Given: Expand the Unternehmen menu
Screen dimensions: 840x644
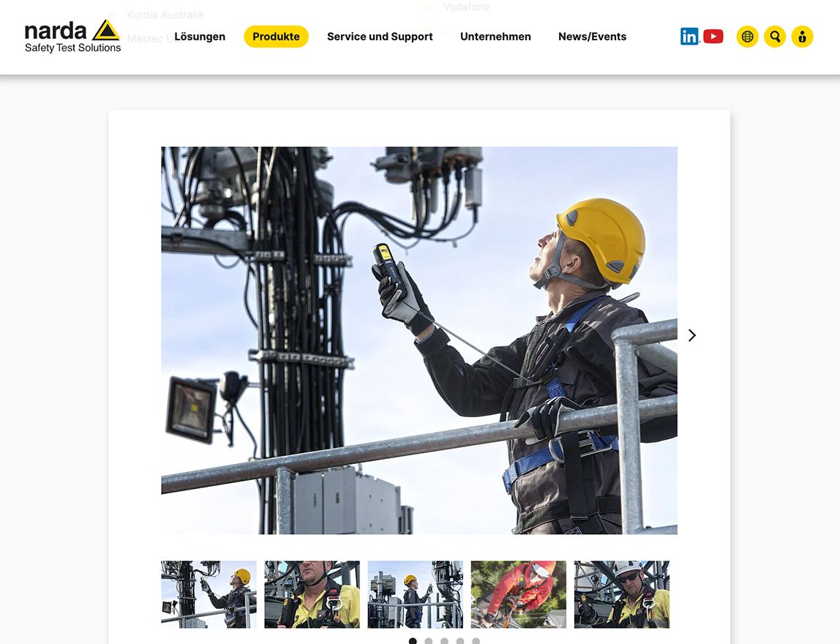Looking at the screenshot, I should pos(495,37).
